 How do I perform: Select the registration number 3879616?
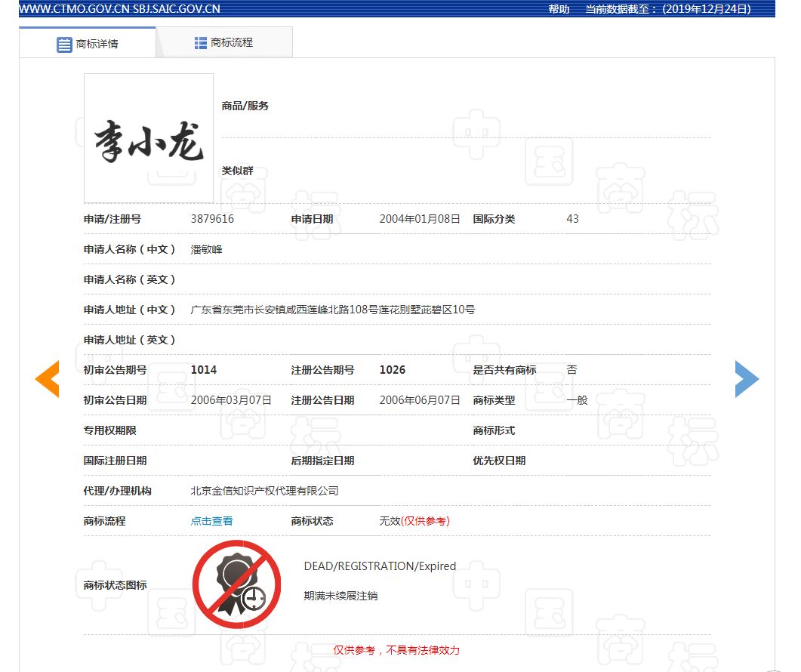click(x=212, y=219)
